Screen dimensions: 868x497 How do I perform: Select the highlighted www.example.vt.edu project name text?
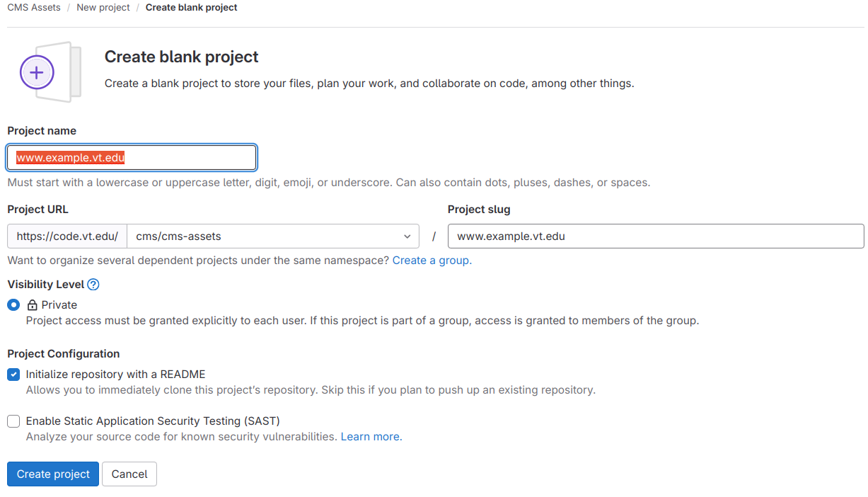(71, 157)
